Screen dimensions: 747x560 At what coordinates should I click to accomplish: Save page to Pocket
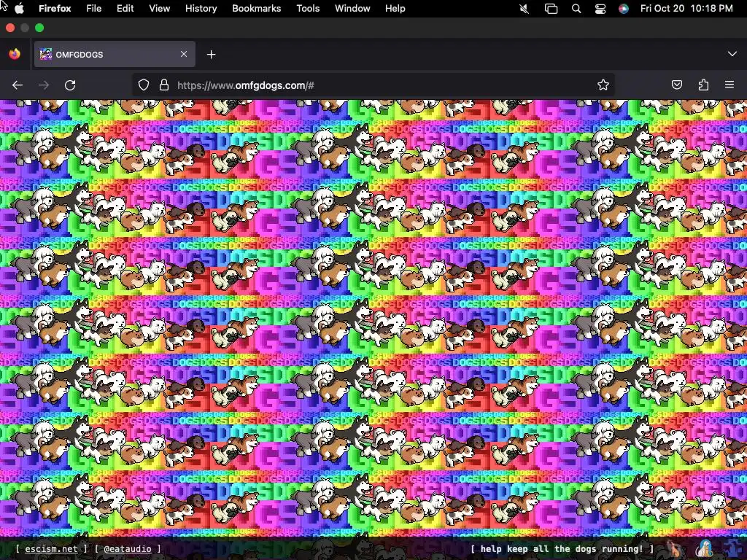coord(676,85)
